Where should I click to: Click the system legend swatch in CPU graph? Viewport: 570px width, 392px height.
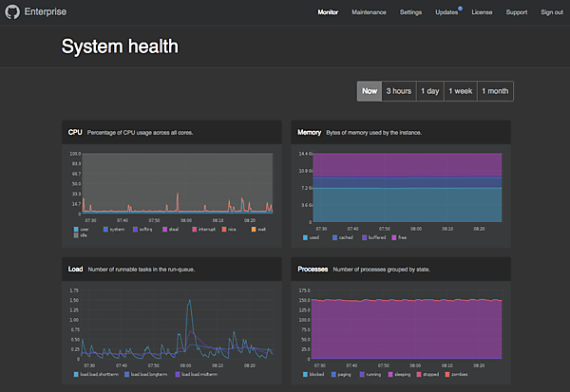click(x=105, y=229)
